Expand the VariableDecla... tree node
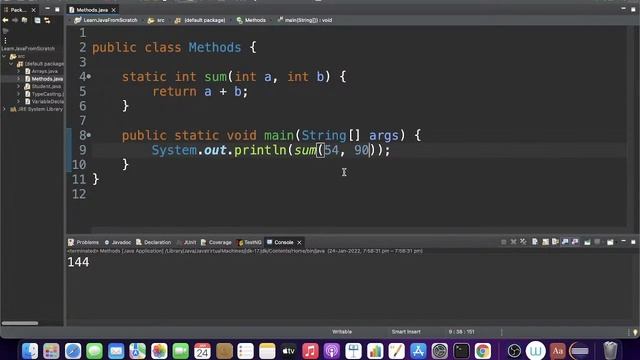 (18, 102)
